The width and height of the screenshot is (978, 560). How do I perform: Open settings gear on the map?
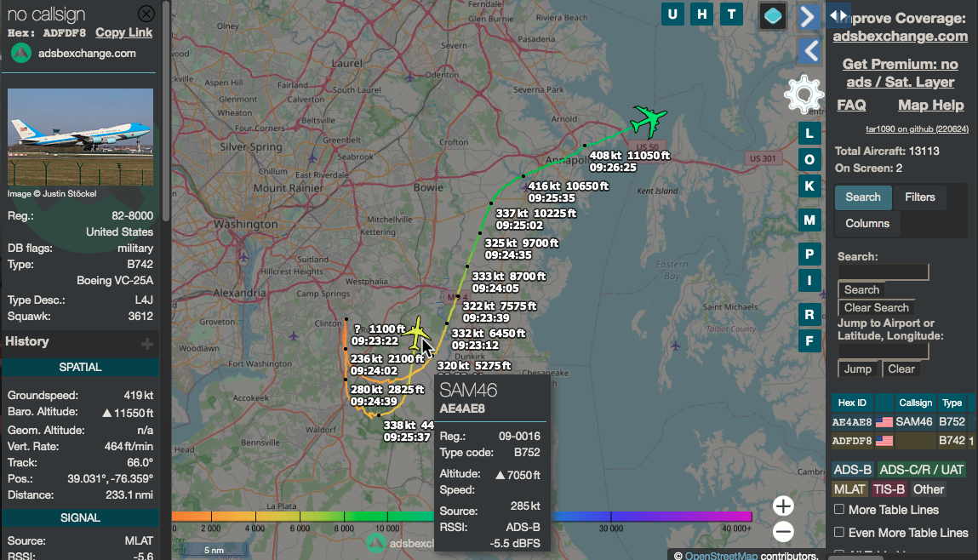point(804,94)
